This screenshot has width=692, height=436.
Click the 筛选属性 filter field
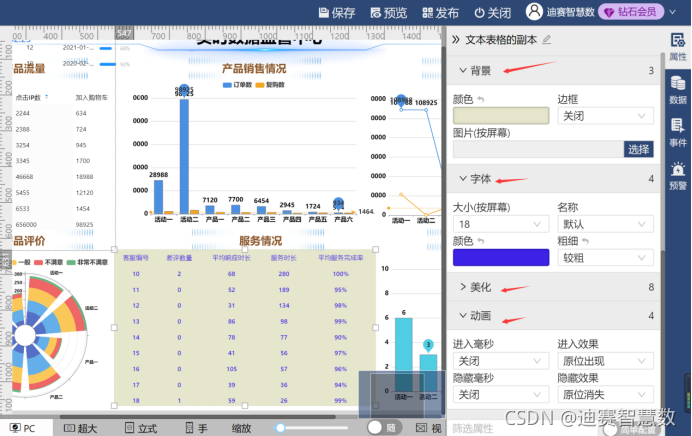point(521,428)
